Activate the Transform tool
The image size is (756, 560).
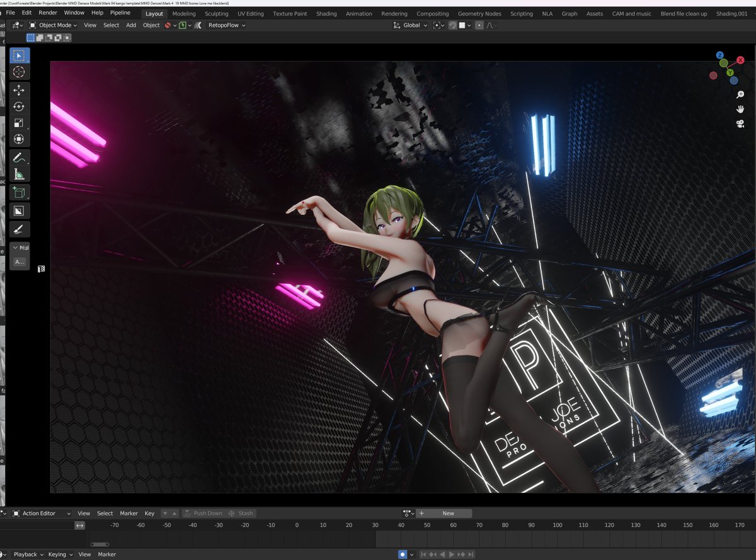click(x=19, y=139)
